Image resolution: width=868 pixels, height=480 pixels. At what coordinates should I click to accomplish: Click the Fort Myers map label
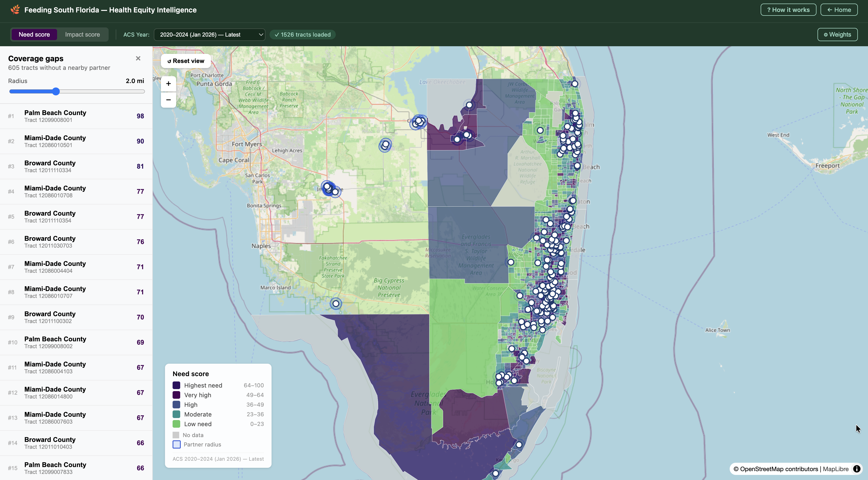click(x=247, y=144)
